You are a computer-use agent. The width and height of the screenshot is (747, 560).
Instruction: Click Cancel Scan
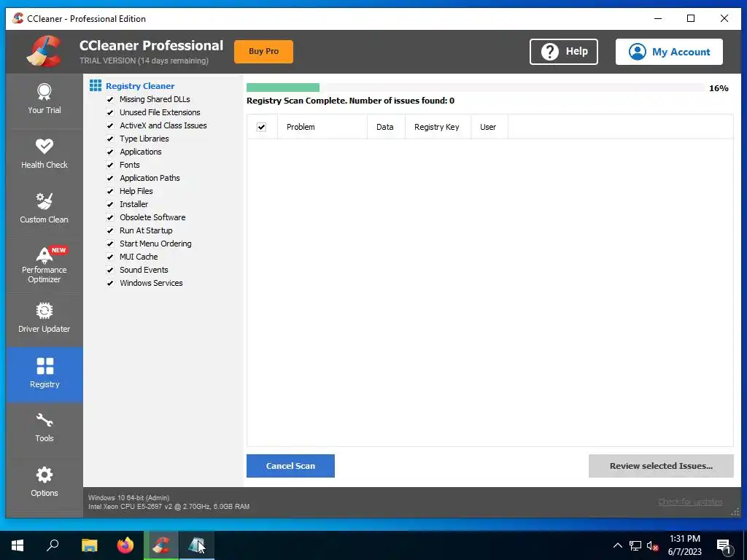tap(290, 466)
